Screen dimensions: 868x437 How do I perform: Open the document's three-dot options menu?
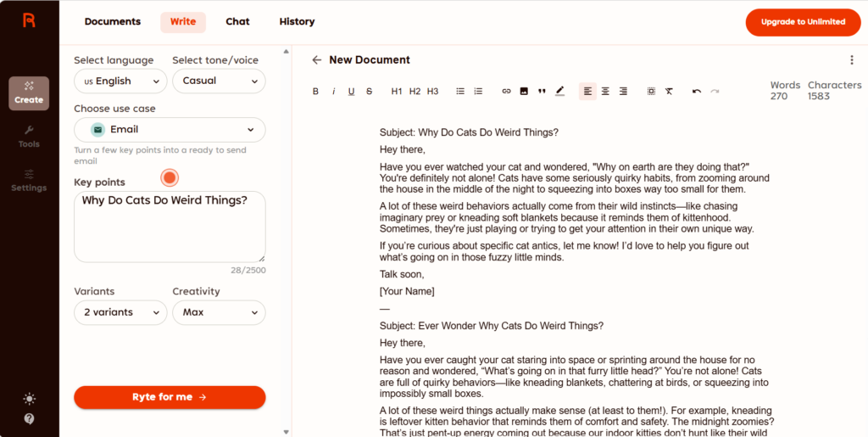point(851,60)
